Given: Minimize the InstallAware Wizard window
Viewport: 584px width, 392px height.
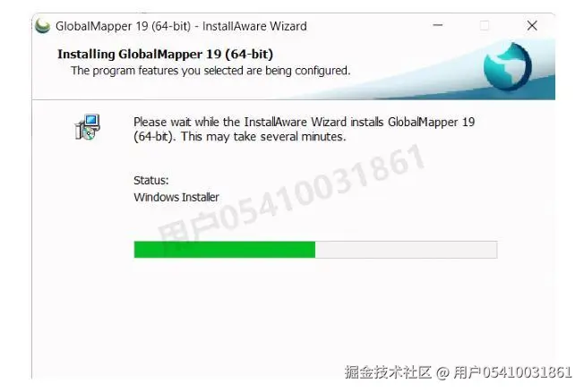Looking at the screenshot, I should click(438, 25).
